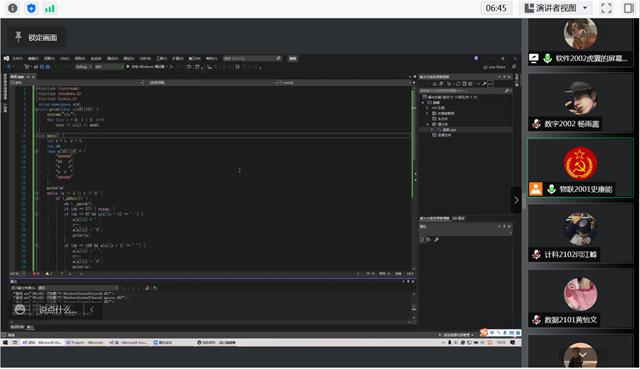Enter full screen mode in the meeting window
This screenshot has width=640, height=369.
[607, 8]
